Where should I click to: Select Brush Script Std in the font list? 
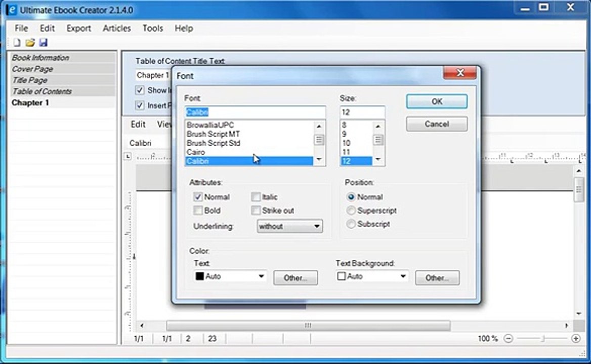pyautogui.click(x=249, y=143)
